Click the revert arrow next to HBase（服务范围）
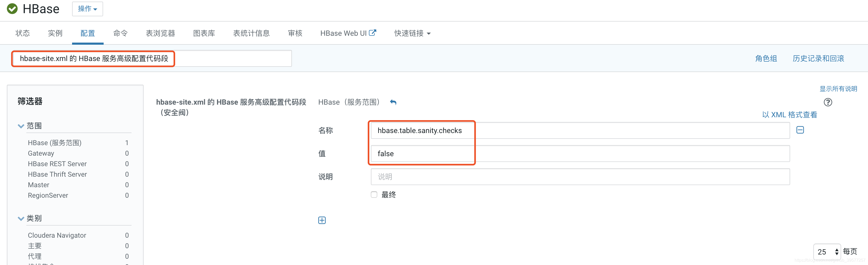The height and width of the screenshot is (265, 868). point(393,102)
